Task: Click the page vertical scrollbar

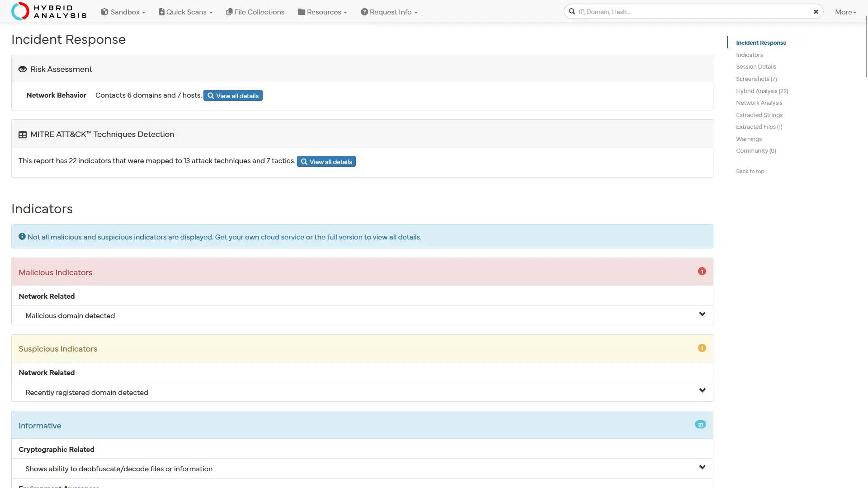Action: tap(866, 47)
